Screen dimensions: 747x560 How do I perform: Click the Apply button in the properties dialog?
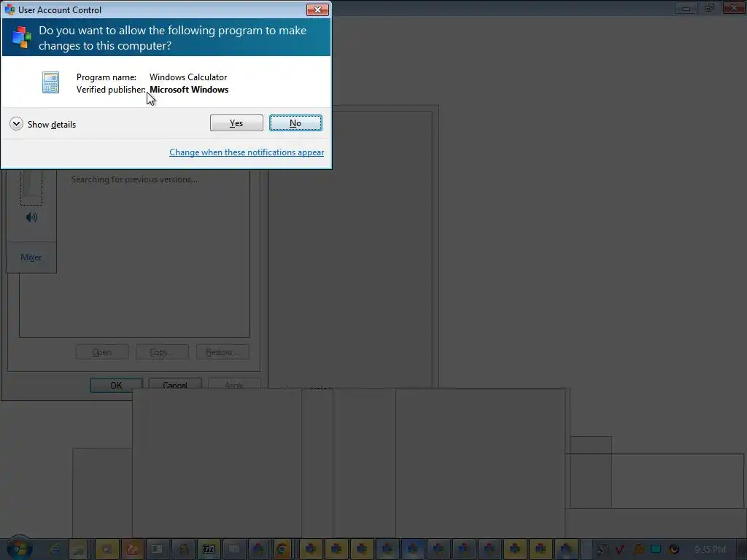pos(234,385)
